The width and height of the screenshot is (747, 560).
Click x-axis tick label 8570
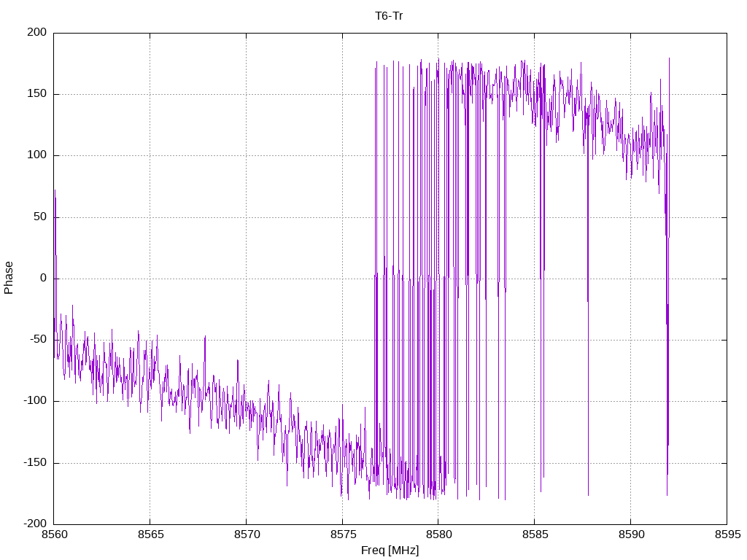[x=247, y=534]
